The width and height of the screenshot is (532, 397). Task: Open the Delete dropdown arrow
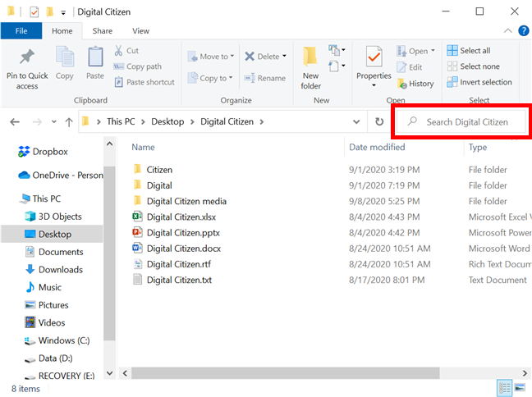click(x=284, y=57)
